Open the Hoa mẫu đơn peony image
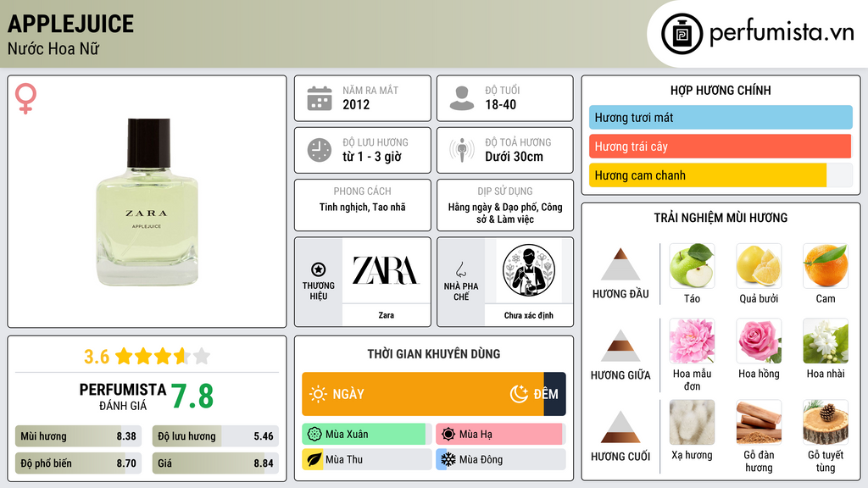 pyautogui.click(x=692, y=341)
